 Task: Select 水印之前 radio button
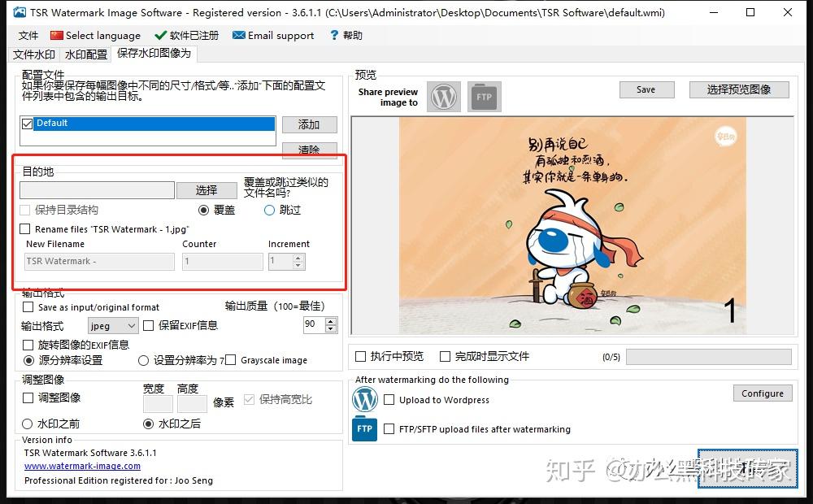pos(28,424)
